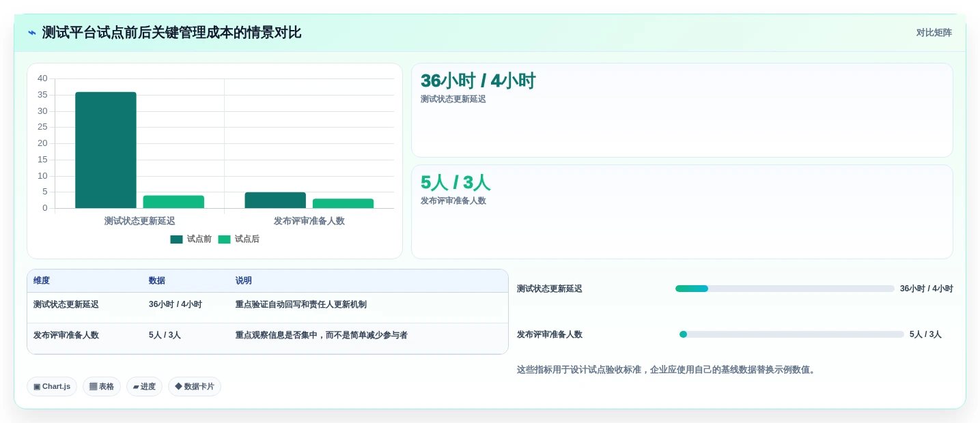Click chart x-axis label 测试状态更新延迟

click(x=140, y=221)
